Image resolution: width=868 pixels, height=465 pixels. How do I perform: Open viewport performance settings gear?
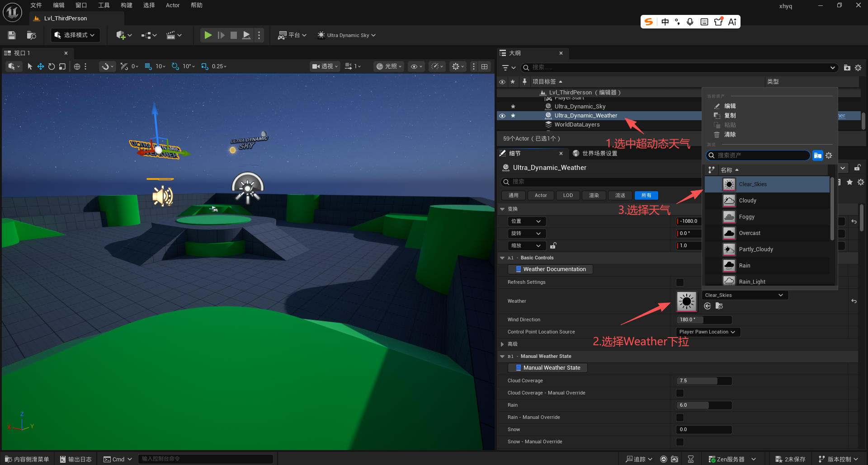click(x=458, y=66)
